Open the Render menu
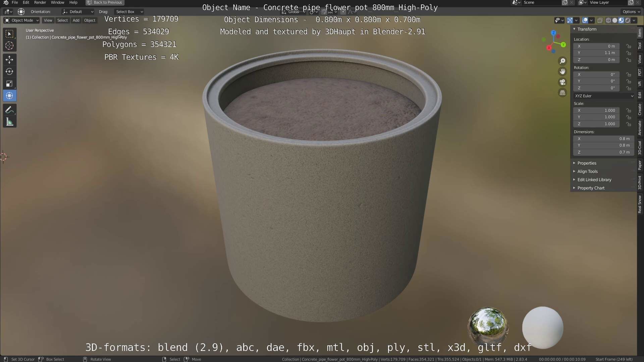This screenshot has width=644, height=362. [x=40, y=2]
